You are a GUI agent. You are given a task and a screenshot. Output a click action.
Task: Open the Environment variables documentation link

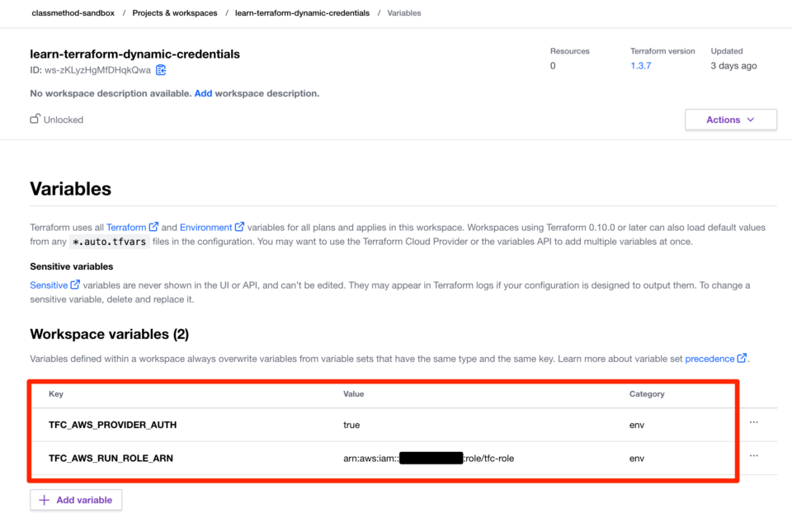[x=205, y=227]
